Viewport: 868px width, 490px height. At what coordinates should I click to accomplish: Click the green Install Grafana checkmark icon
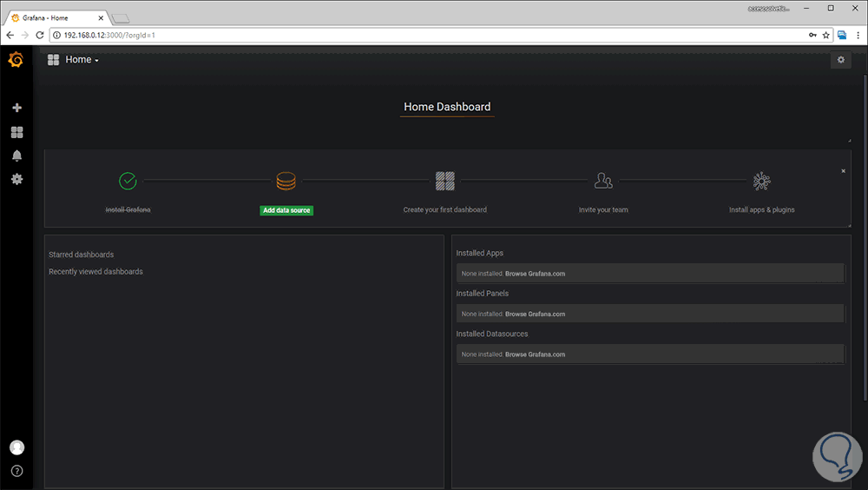128,181
